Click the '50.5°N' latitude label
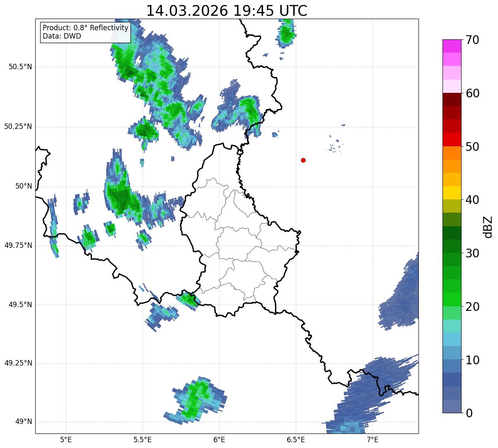The image size is (498, 448). (21, 67)
